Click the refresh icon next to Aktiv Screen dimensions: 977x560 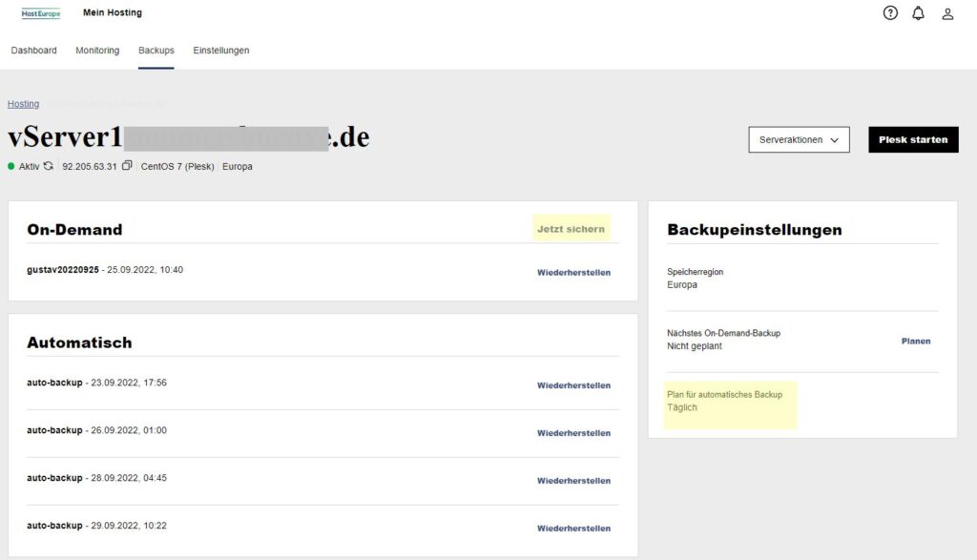tap(49, 166)
